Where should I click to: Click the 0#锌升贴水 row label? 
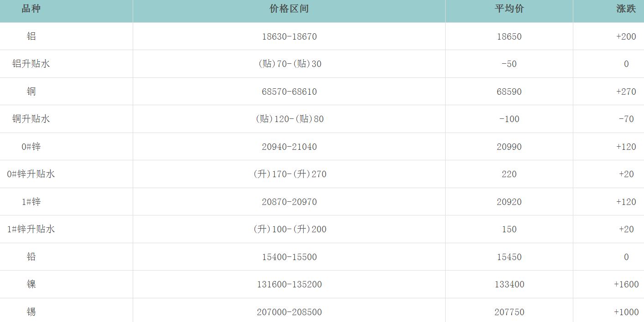tap(31, 174)
